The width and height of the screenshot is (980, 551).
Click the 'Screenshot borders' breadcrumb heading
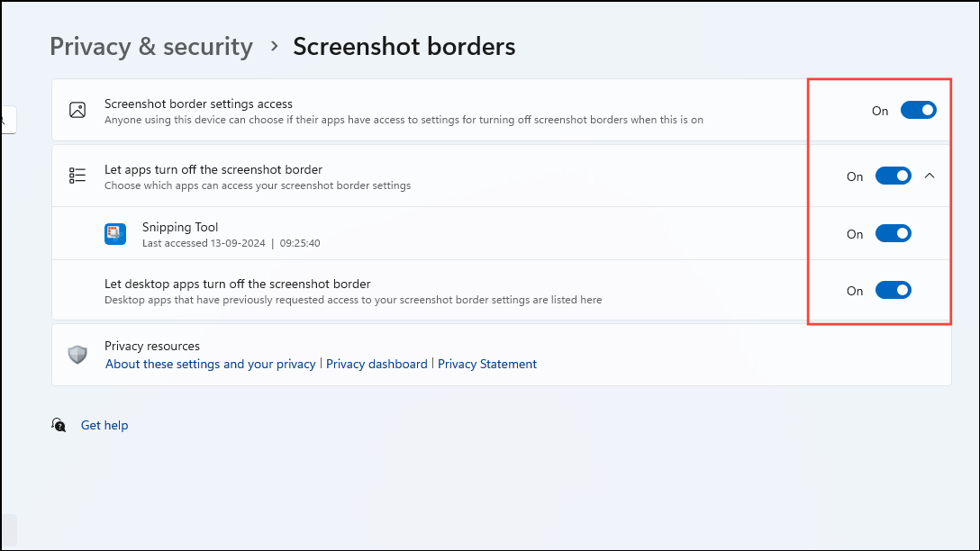coord(404,46)
